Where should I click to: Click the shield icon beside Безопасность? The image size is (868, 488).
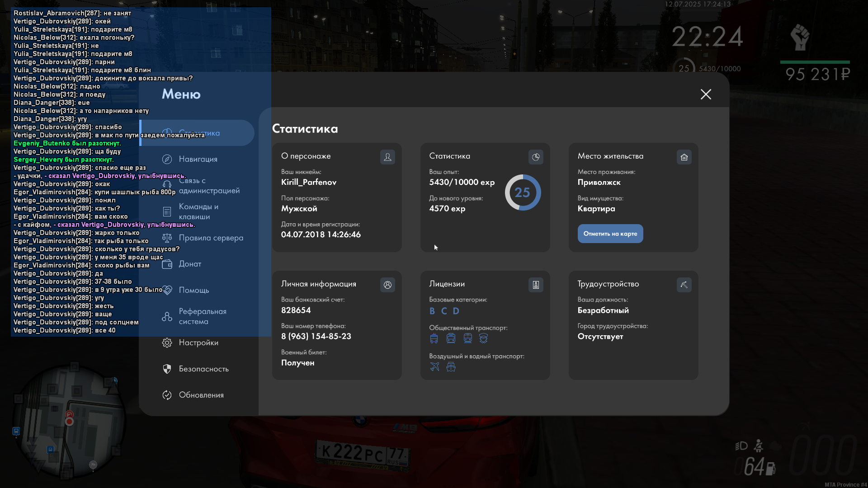pyautogui.click(x=167, y=369)
